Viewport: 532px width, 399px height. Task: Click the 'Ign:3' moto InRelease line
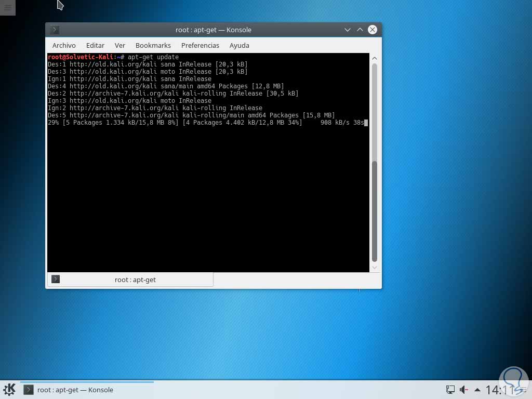tap(129, 101)
